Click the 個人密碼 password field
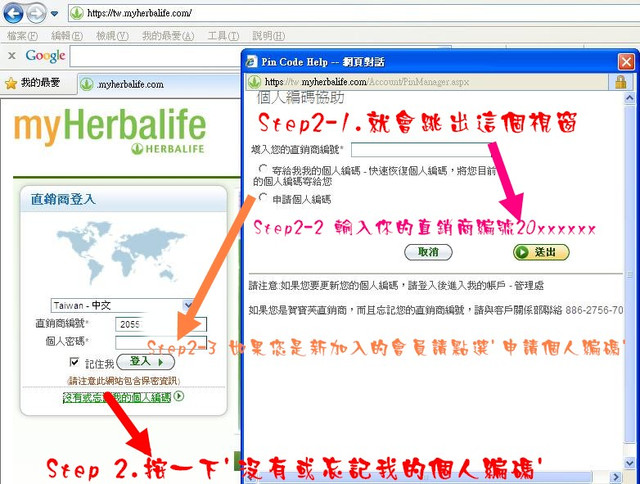Screen dimensions: 640x484 pos(161,342)
